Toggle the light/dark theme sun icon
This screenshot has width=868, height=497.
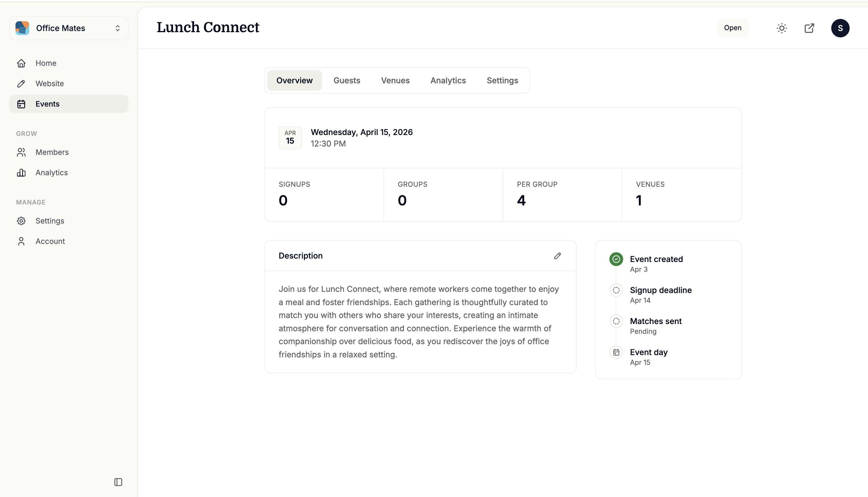[x=782, y=28]
